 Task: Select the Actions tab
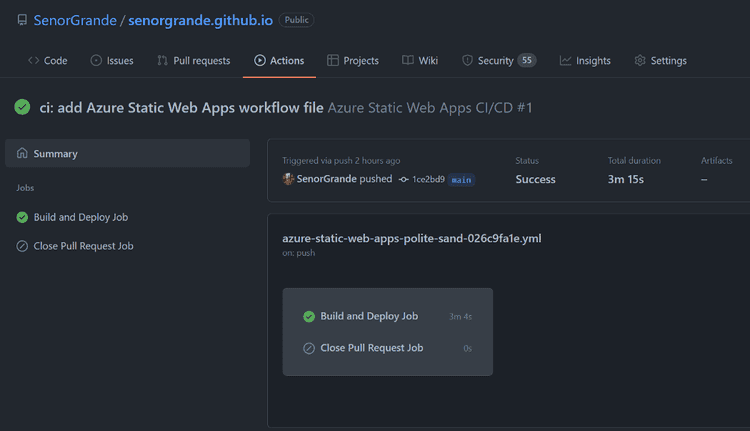coord(279,61)
